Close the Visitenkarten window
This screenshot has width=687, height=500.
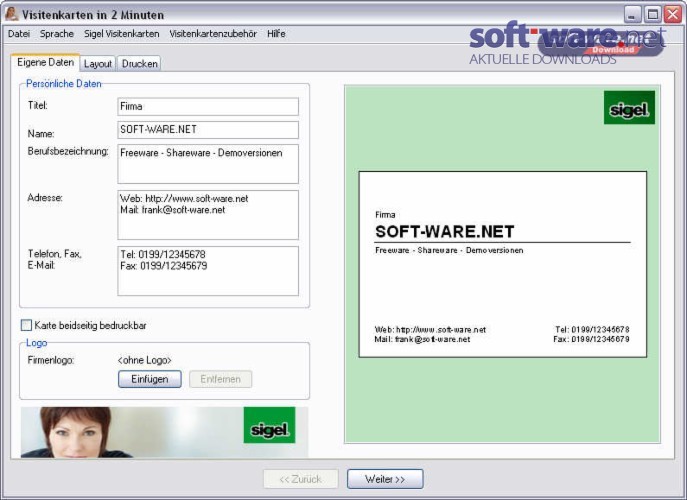(673, 14)
